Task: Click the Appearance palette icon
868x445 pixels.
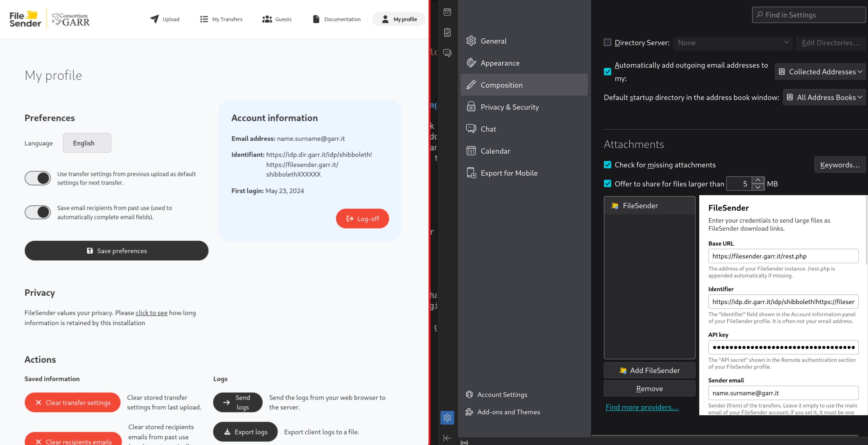Action: (471, 63)
